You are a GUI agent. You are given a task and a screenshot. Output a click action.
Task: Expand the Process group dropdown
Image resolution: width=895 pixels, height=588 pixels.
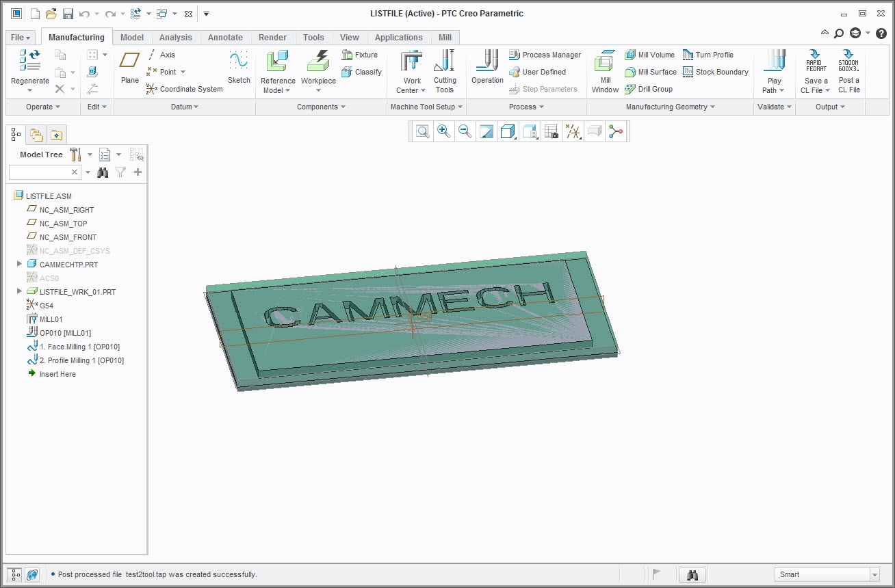tap(526, 107)
